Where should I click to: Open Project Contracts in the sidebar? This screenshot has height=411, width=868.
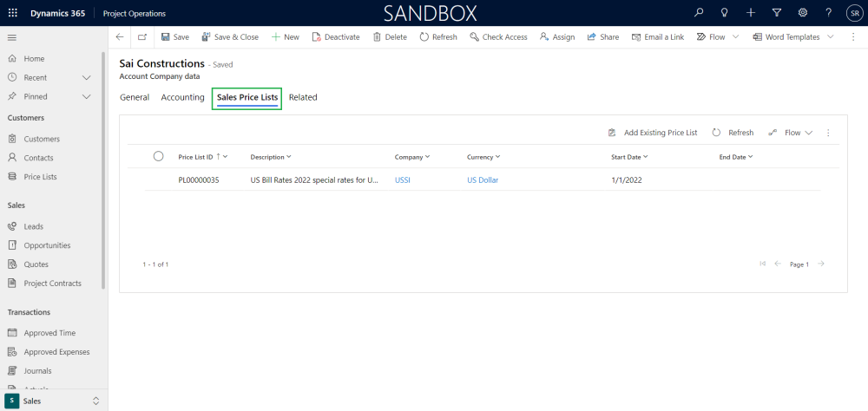click(52, 283)
